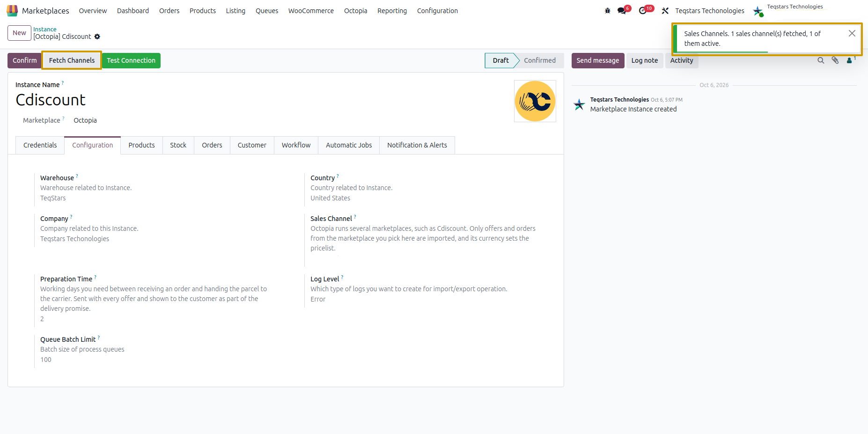Click the Log Level value Error
Viewport: 868px width, 434px height.
318,299
